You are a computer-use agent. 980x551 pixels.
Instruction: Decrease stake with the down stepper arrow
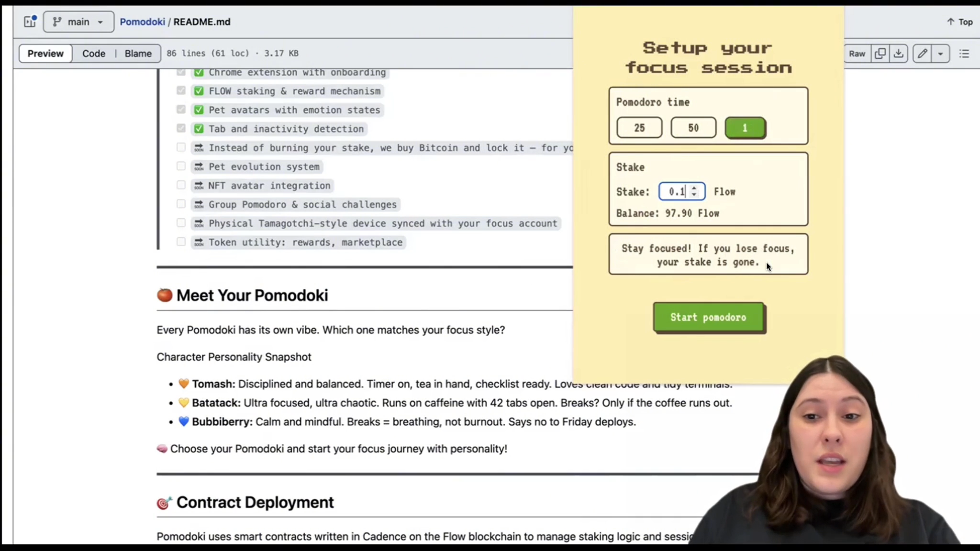694,195
